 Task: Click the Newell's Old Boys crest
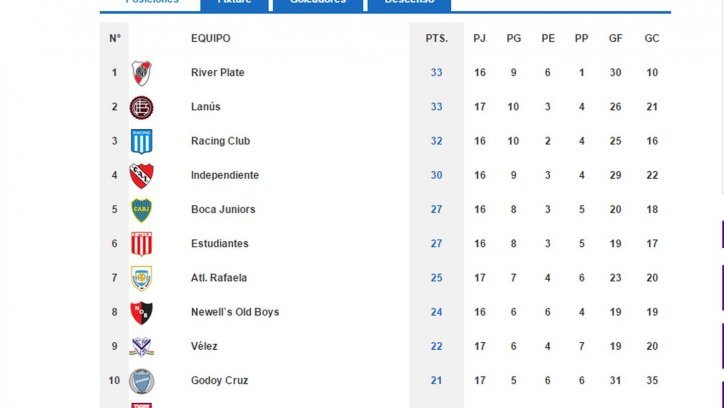tap(141, 312)
